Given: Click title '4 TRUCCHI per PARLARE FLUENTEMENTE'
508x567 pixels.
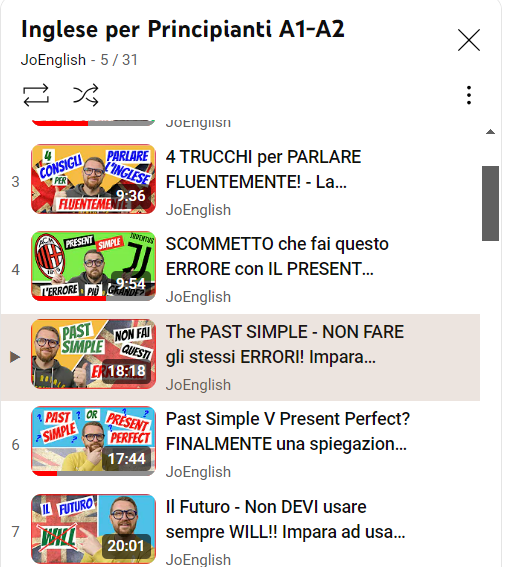Looking at the screenshot, I should (264, 169).
